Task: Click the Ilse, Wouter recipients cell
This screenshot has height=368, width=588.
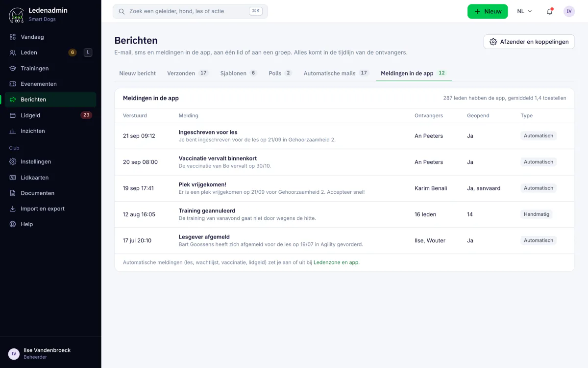Action: [430, 240]
